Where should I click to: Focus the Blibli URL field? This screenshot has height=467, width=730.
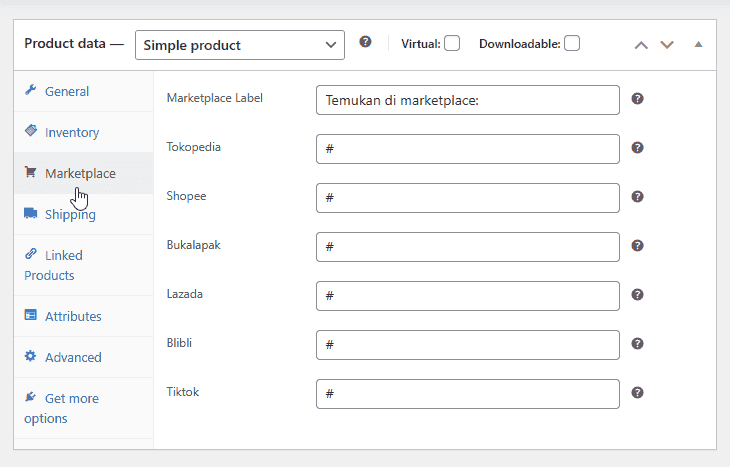coord(468,345)
